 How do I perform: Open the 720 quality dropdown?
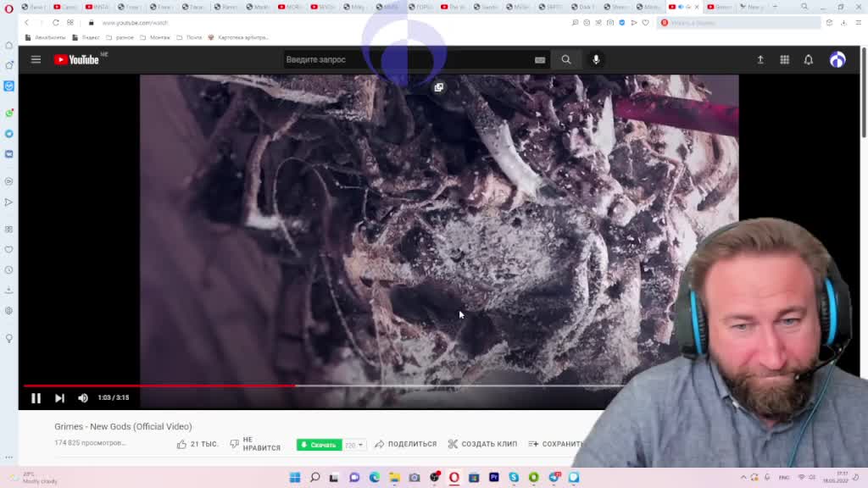pos(353,445)
